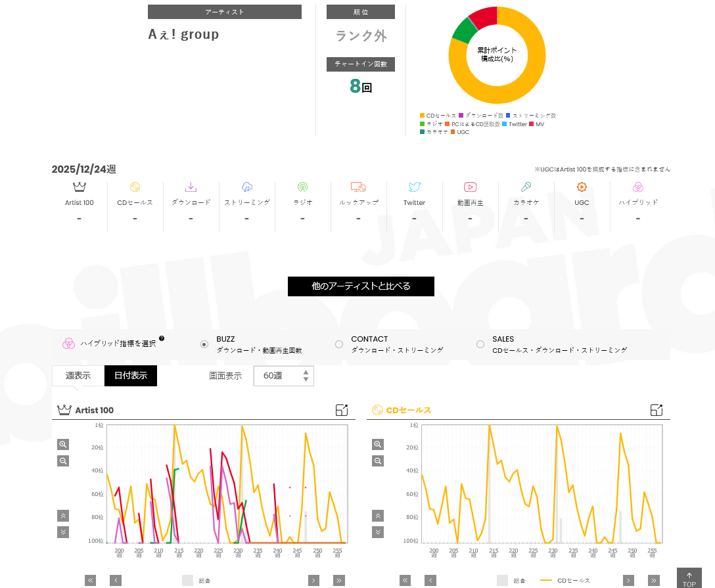715x588 pixels.
Task: Expand Artist 100 chart to popup
Action: [x=342, y=410]
